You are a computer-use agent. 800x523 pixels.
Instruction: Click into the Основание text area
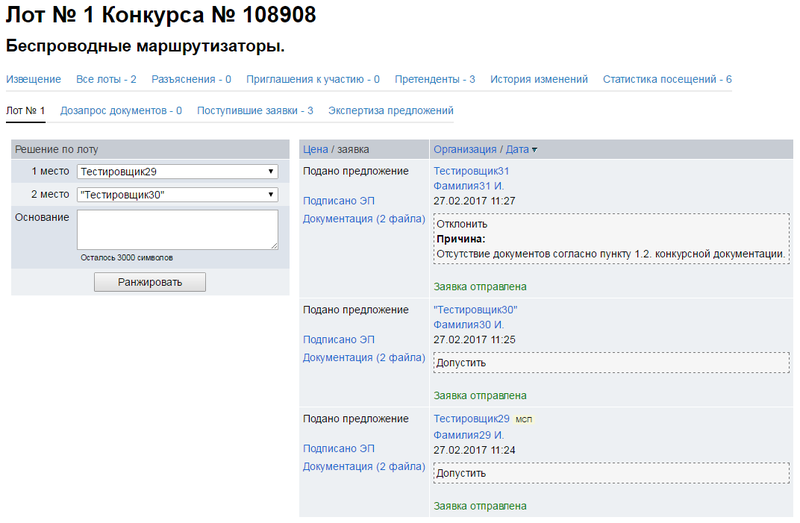click(x=177, y=229)
